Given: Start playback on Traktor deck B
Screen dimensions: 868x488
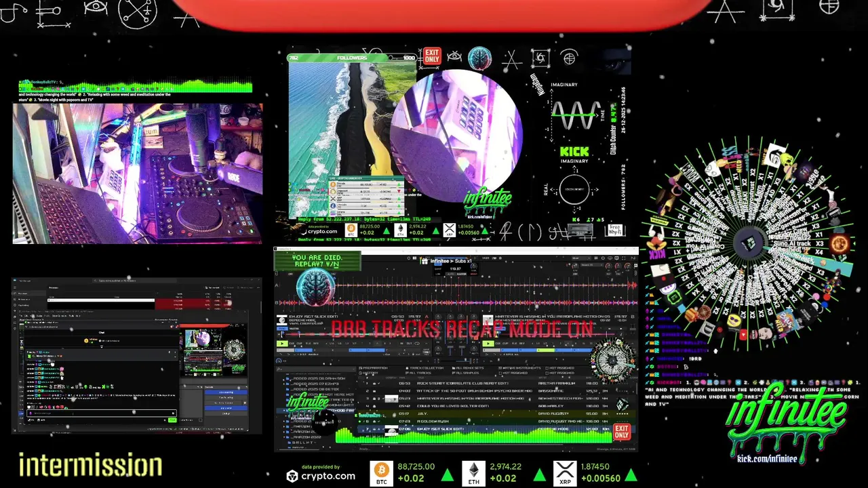Looking at the screenshot, I should pyautogui.click(x=488, y=344).
